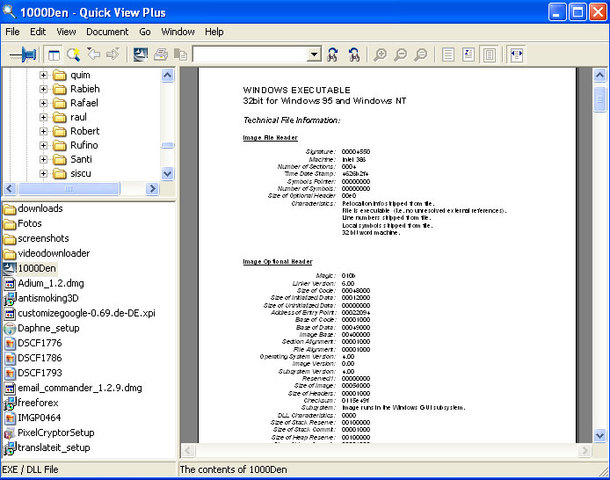Click the folder tree scroll right arrow
Image resolution: width=610 pixels, height=480 pixels.
pos(152,189)
